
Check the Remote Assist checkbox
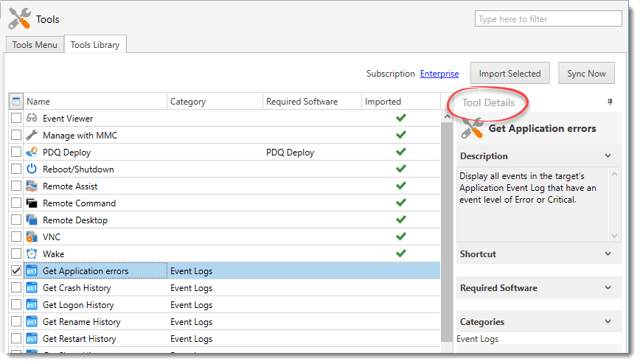pos(16,186)
